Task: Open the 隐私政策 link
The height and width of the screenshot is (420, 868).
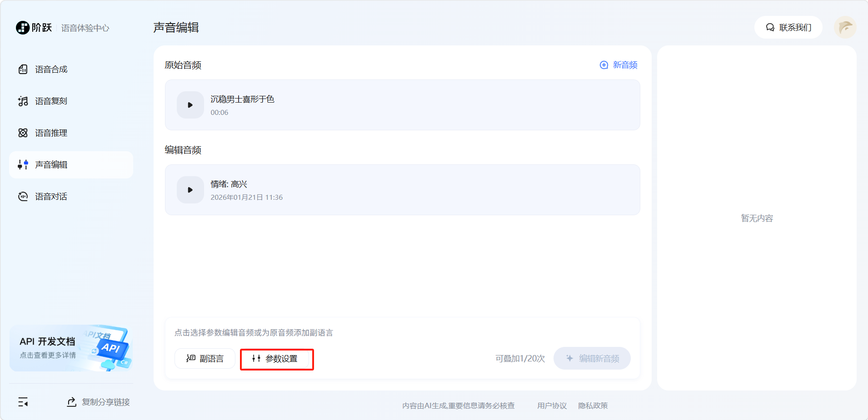Action: point(593,406)
